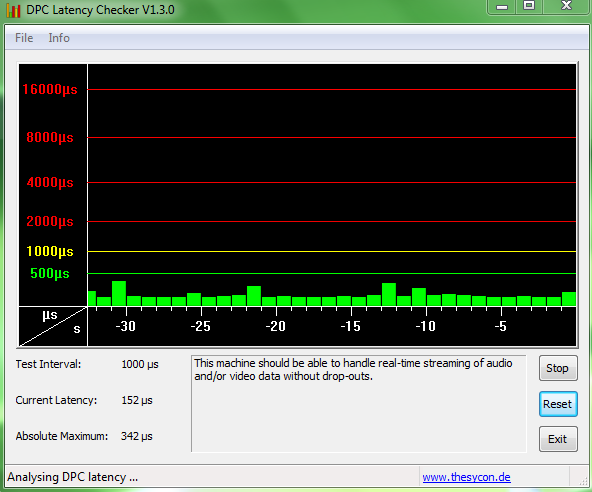
Task: Click the -5 time axis marker
Action: [501, 326]
